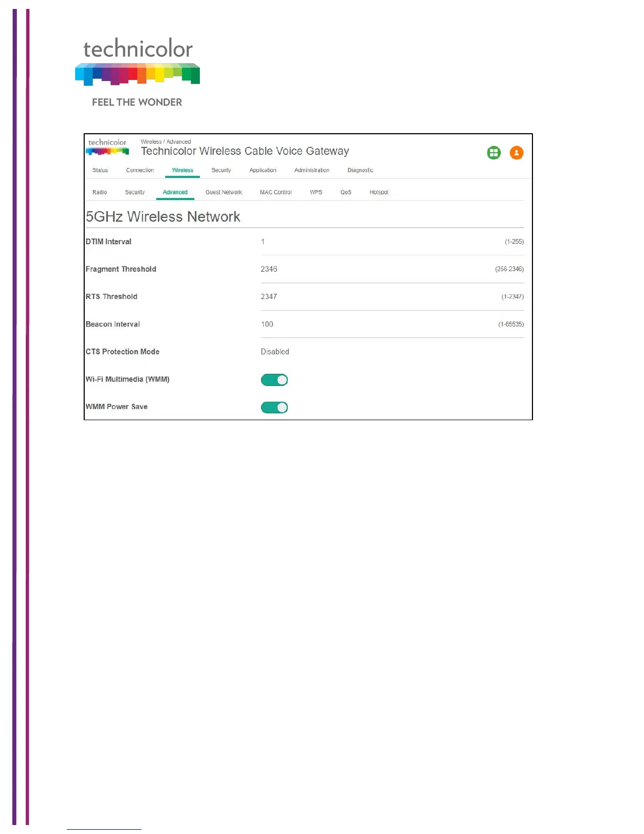Screen dimensions: 644x834
Task: Click the Beacon Interval label
Action: (113, 324)
